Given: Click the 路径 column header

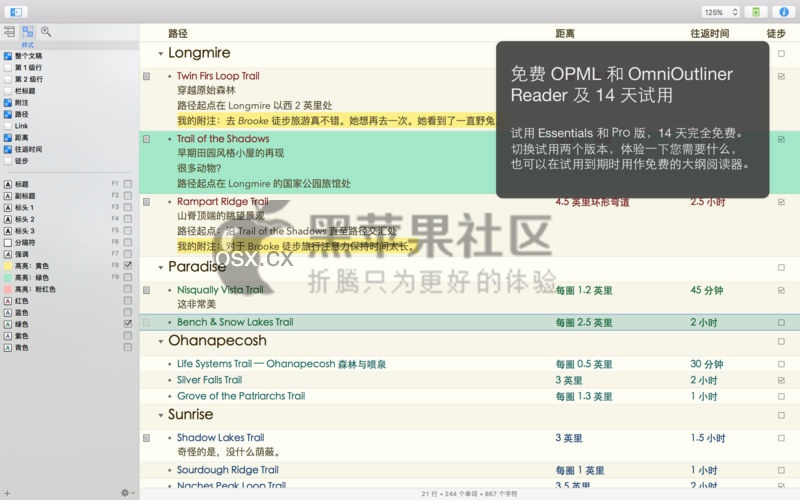Looking at the screenshot, I should click(178, 34).
